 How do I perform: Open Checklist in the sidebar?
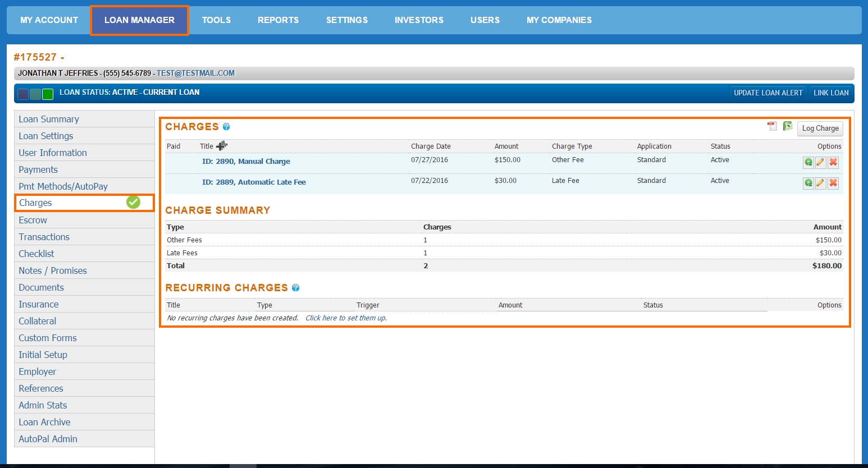coord(84,254)
